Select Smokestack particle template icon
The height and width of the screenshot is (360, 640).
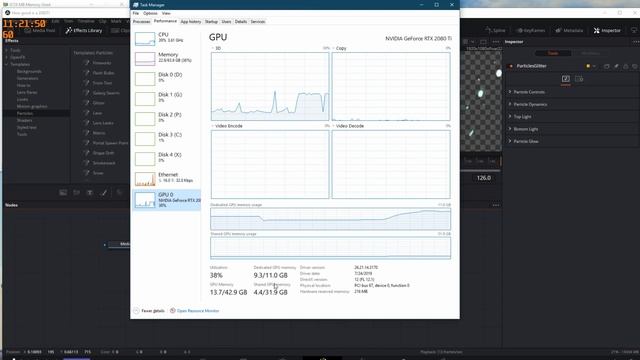click(86, 163)
